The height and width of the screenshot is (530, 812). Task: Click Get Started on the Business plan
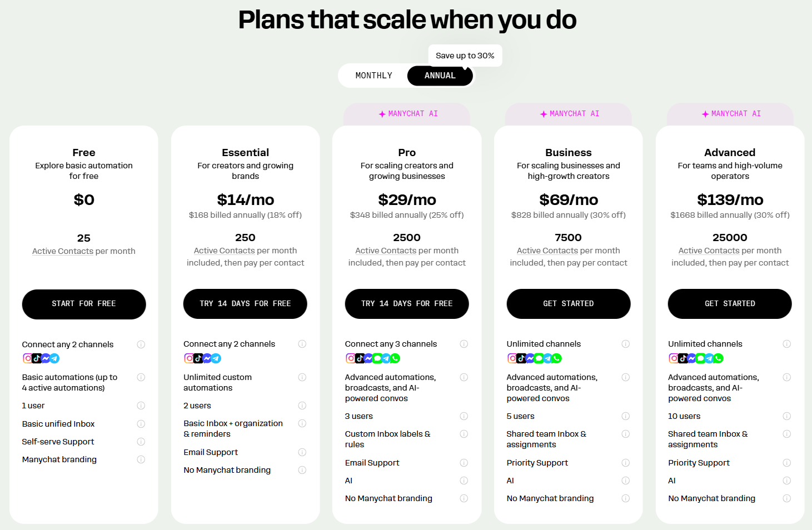[x=568, y=304]
